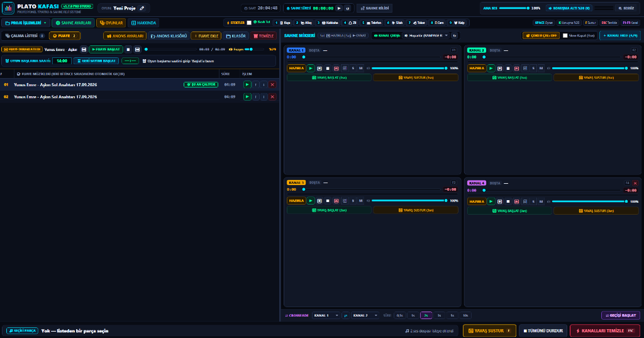Open the Kanal Çıkışı Hoparlör device dropdown
The height and width of the screenshot is (338, 644).
(426, 36)
